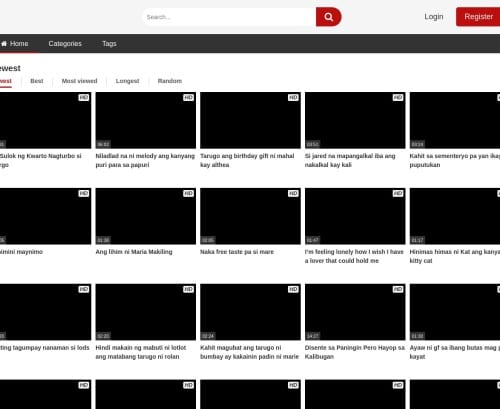500x409 pixels.
Task: Click HD badge on Maria Makiling video
Action: pos(188,193)
